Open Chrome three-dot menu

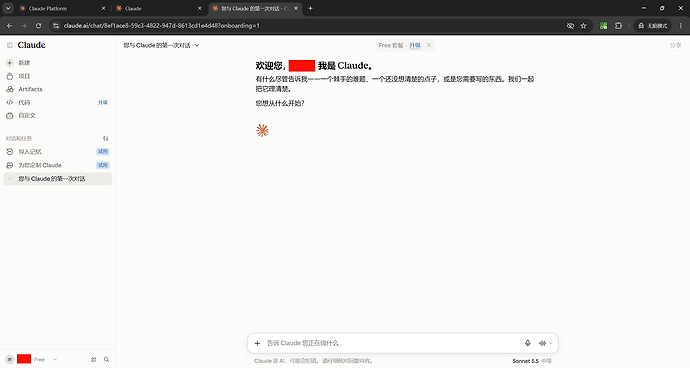[x=681, y=26]
